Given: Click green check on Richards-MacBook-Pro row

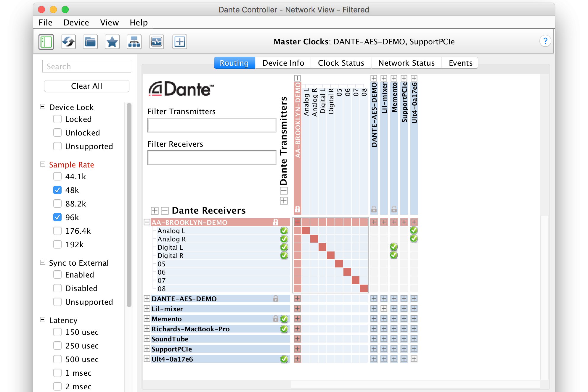Looking at the screenshot, I should click(x=284, y=329).
